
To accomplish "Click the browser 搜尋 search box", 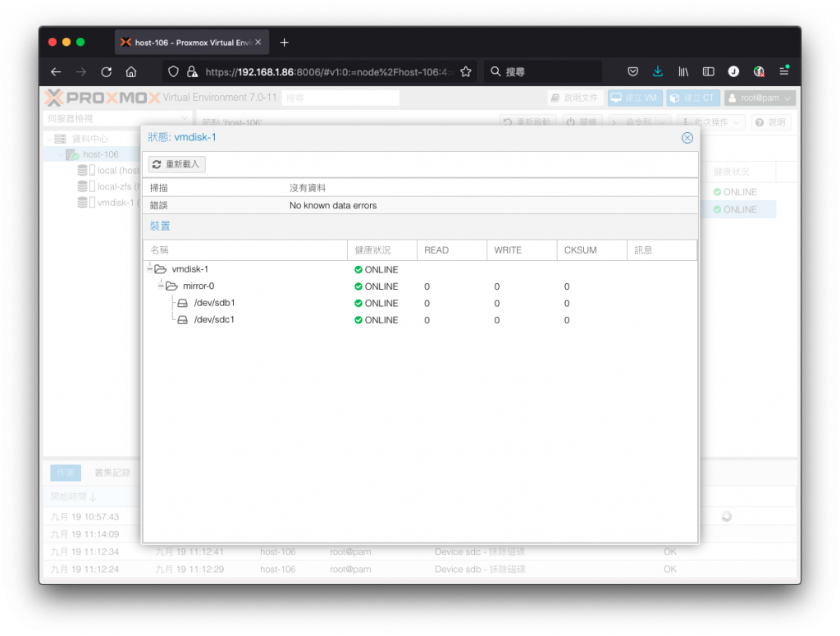I will pos(543,71).
